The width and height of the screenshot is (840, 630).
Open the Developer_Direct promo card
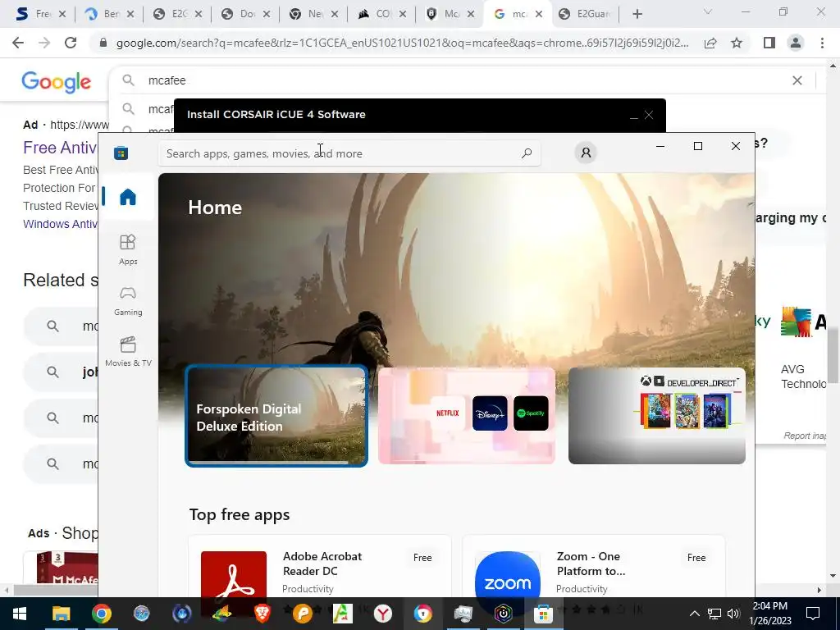click(657, 416)
